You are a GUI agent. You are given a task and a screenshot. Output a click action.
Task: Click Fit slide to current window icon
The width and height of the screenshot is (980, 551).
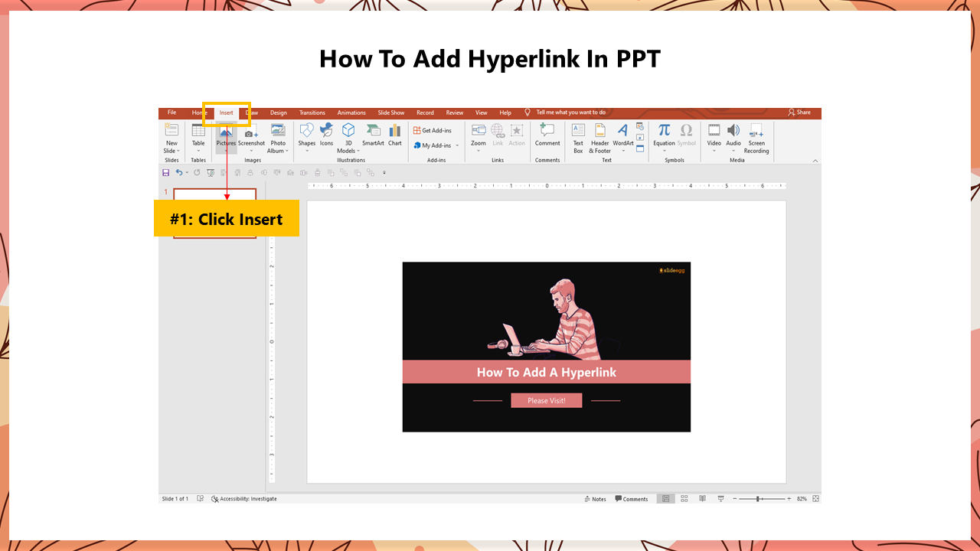coord(815,499)
